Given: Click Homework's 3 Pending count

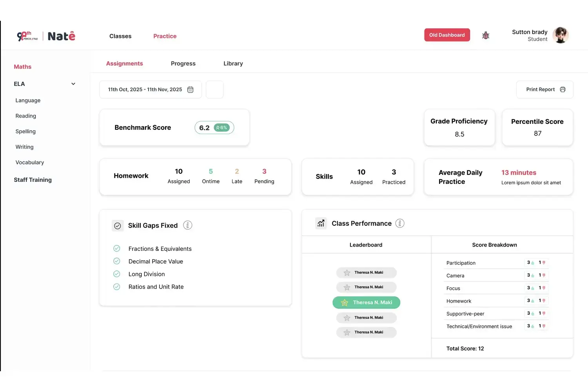Looking at the screenshot, I should click(x=264, y=171).
